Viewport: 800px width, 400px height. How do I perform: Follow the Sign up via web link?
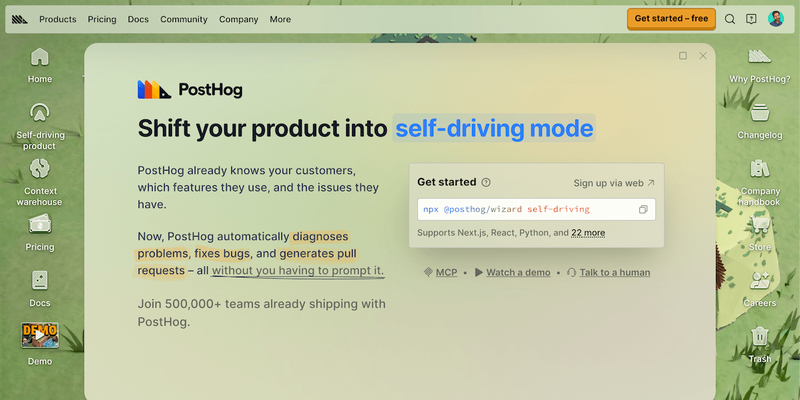614,183
